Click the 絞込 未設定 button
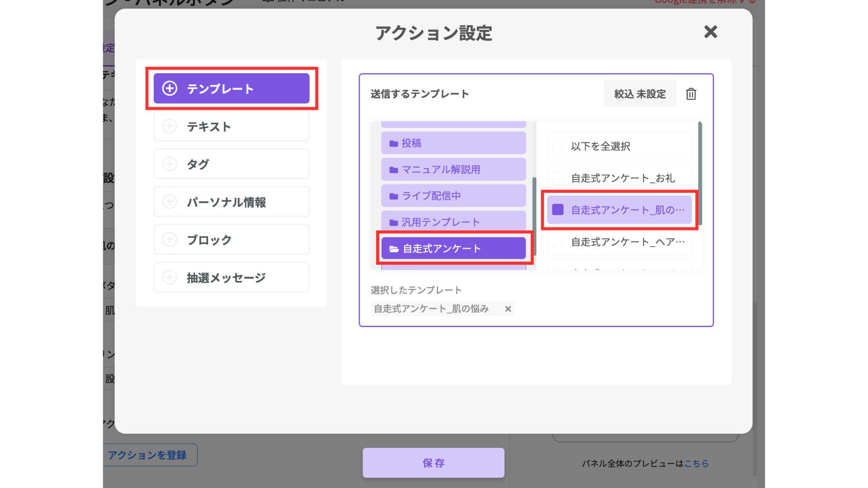This screenshot has width=868, height=488. coord(640,94)
